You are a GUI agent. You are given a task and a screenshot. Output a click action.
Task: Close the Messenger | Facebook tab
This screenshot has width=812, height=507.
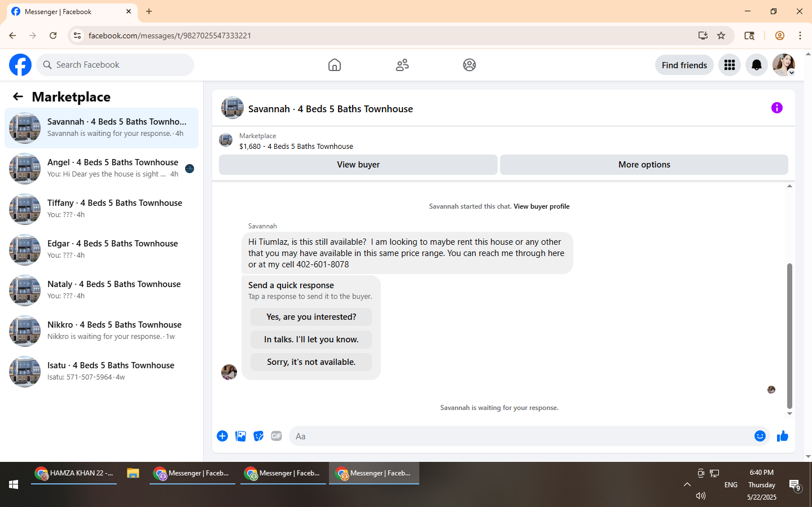point(129,11)
